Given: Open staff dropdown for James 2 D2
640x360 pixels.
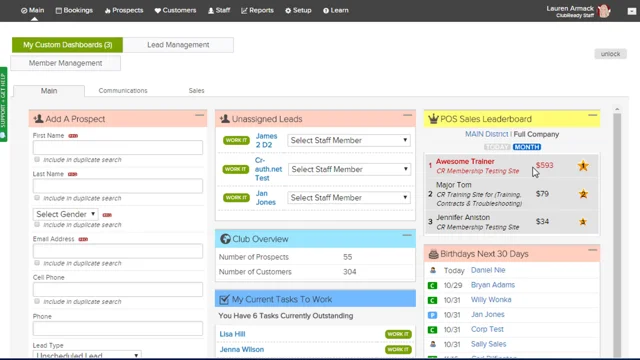Looking at the screenshot, I should coord(349,140).
